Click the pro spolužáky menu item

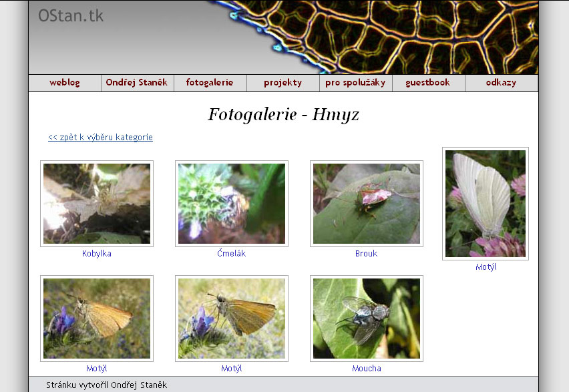(x=355, y=83)
